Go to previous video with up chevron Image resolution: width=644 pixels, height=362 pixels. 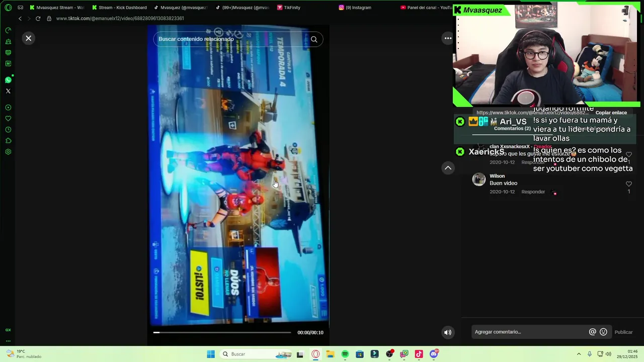[x=448, y=168]
